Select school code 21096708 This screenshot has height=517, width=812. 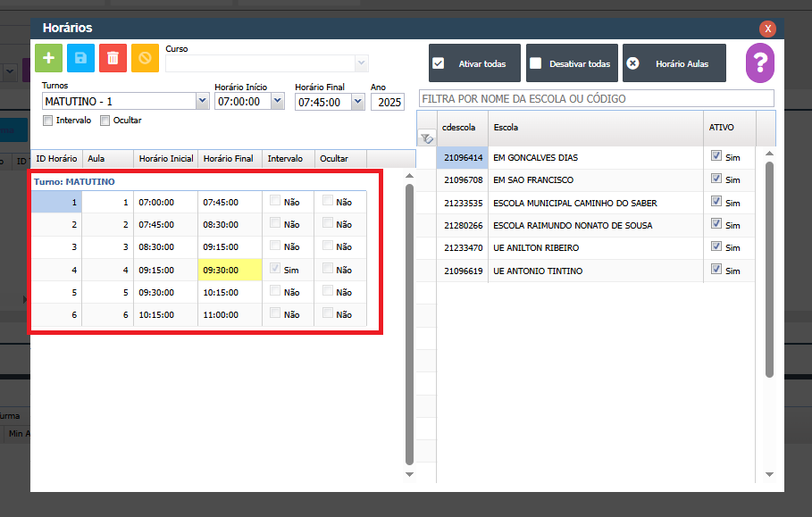pyautogui.click(x=463, y=180)
